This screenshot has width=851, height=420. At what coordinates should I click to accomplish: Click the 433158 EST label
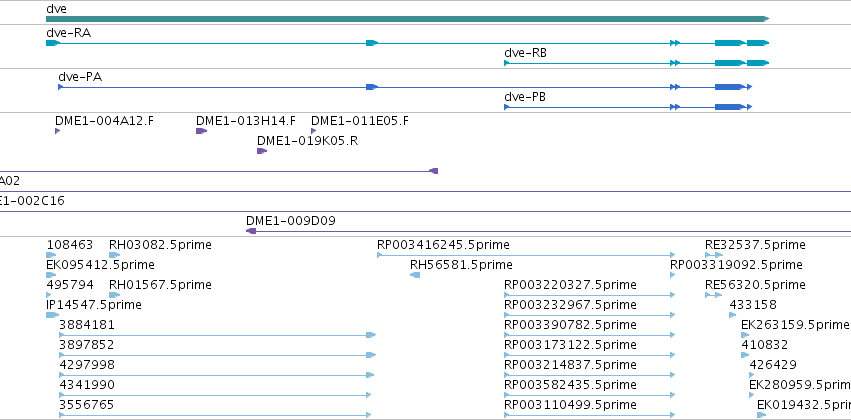pyautogui.click(x=753, y=305)
